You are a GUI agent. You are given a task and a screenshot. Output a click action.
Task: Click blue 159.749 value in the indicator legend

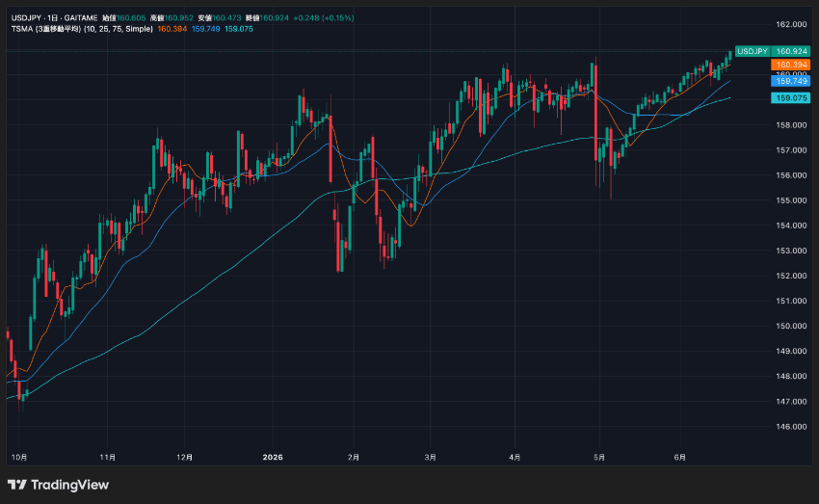(206, 29)
